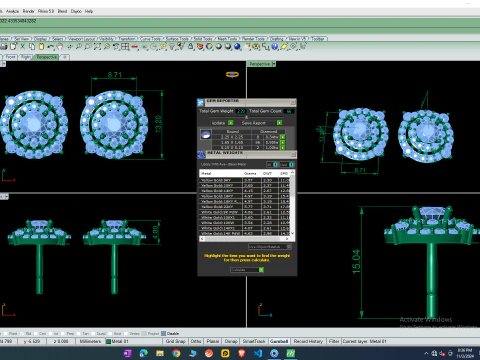This screenshot has height=360, width=480.
Task: Toggle Osnap in status bar
Action: click(x=231, y=341)
